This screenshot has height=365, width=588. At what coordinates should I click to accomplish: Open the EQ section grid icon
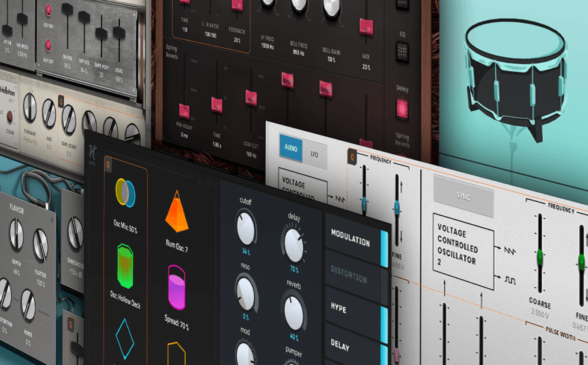(x=403, y=52)
